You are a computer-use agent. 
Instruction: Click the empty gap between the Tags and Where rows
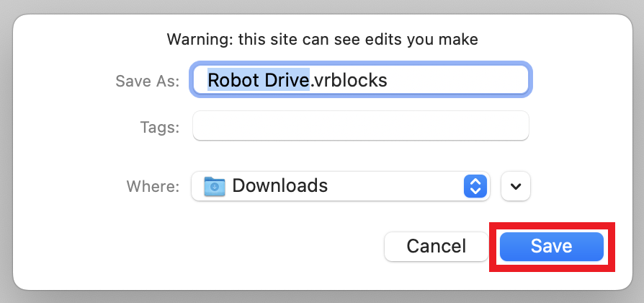[360, 156]
